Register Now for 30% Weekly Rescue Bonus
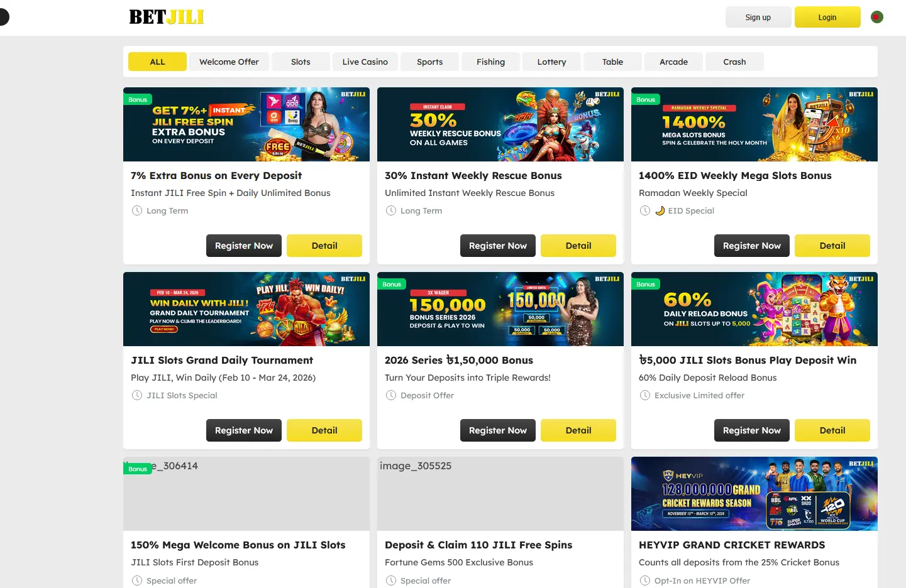The width and height of the screenshot is (906, 588). tap(498, 246)
